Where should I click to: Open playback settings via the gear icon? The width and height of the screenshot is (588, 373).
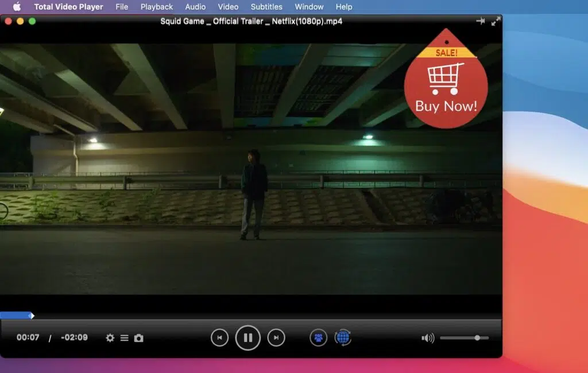tap(110, 337)
